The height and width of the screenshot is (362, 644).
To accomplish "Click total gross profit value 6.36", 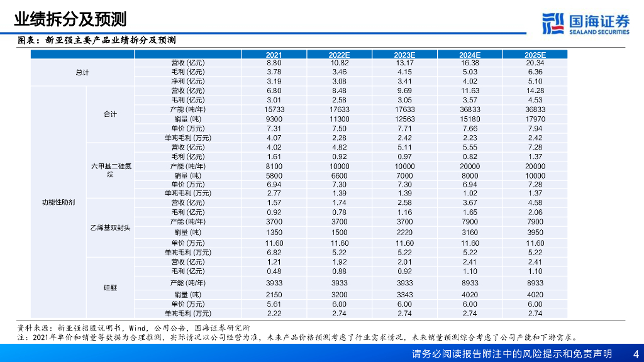I will [535, 72].
